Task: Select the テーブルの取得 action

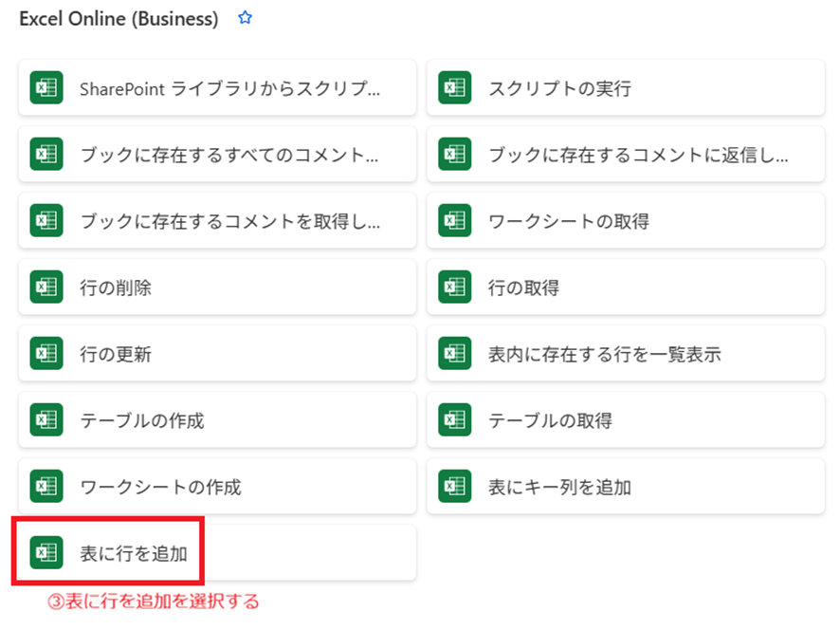Action: [550, 420]
